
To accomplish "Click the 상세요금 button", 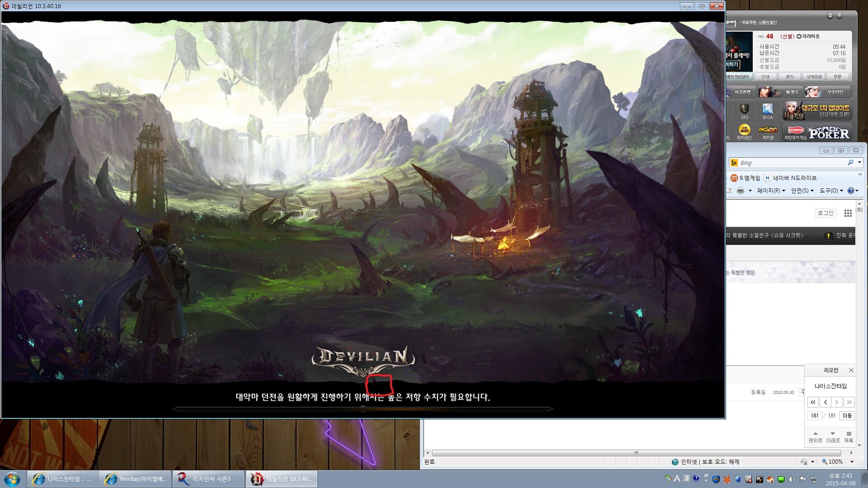I will (x=814, y=77).
